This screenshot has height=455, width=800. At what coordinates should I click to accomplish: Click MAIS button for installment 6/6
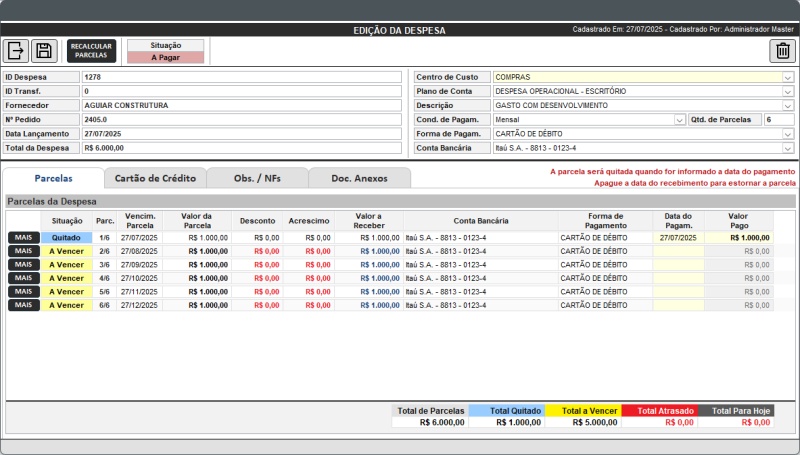pos(24,304)
